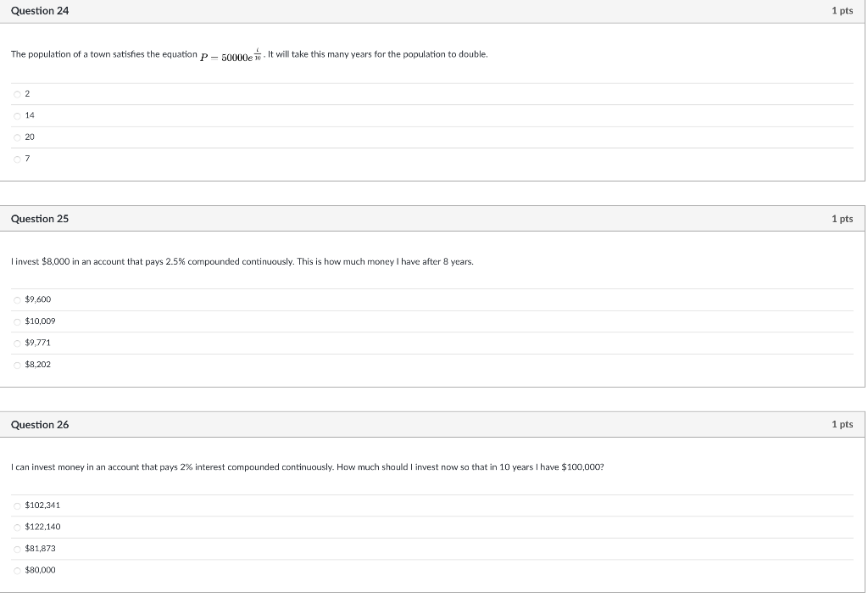Mark $80,000 as the answer
This screenshot has width=868, height=603.
pyautogui.click(x=17, y=571)
